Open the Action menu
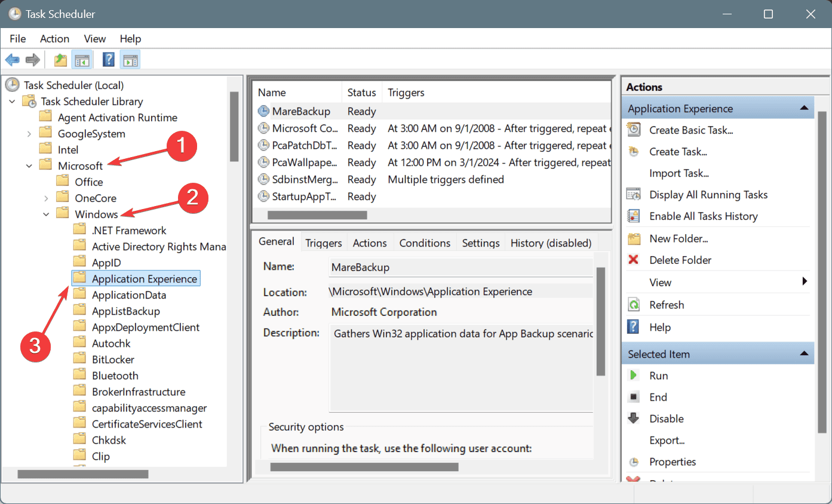Viewport: 832px width, 504px height. 54,39
